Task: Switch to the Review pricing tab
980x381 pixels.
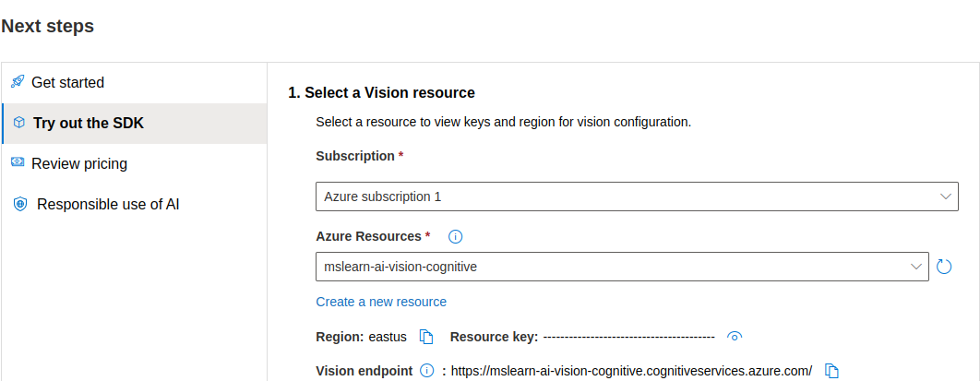Action: [79, 163]
